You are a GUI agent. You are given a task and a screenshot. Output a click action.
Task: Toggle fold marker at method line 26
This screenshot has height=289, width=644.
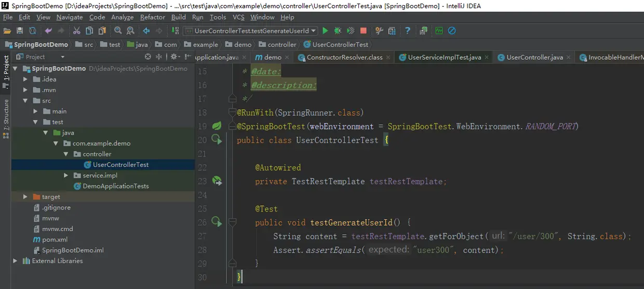tap(232, 222)
